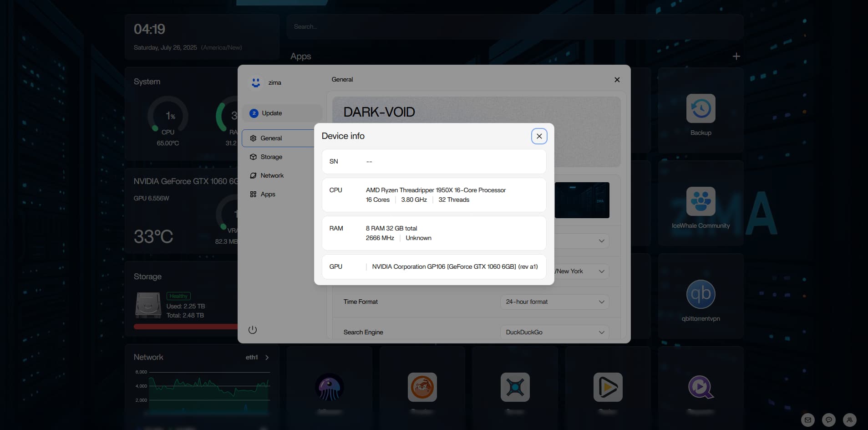Click the 3.80 GHz CPU speed text
Image resolution: width=868 pixels, height=430 pixels.
tap(414, 200)
